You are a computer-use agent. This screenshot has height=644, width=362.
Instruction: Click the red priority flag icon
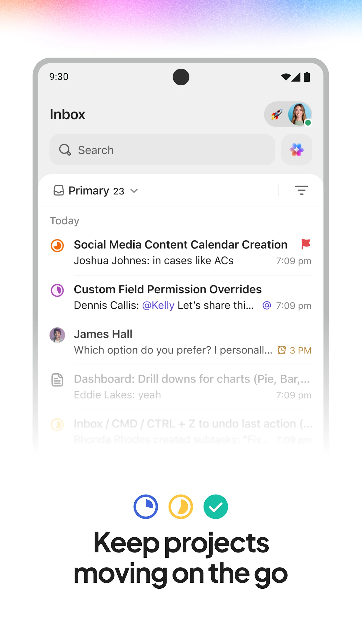click(x=306, y=244)
